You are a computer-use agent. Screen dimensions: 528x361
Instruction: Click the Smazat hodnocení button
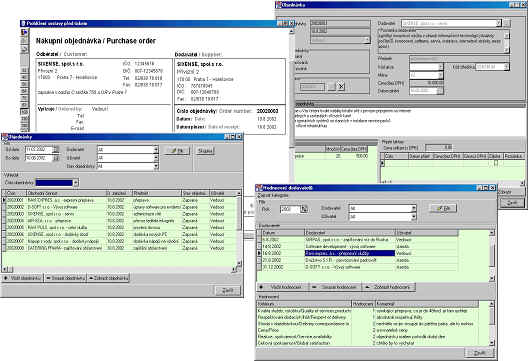335,287
